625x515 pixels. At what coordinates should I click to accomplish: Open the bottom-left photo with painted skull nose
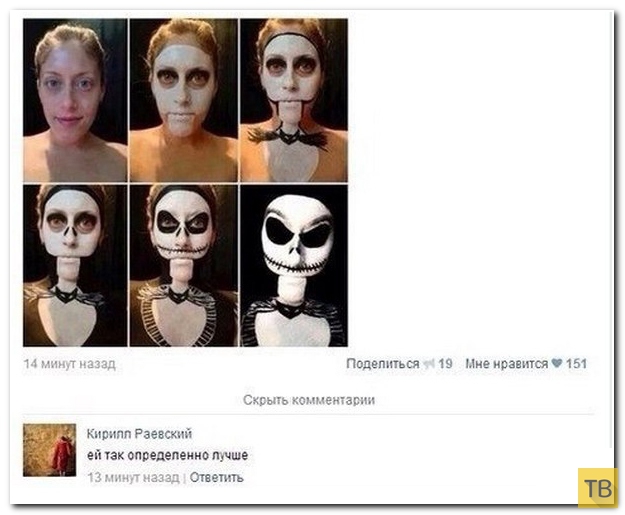pyautogui.click(x=75, y=265)
